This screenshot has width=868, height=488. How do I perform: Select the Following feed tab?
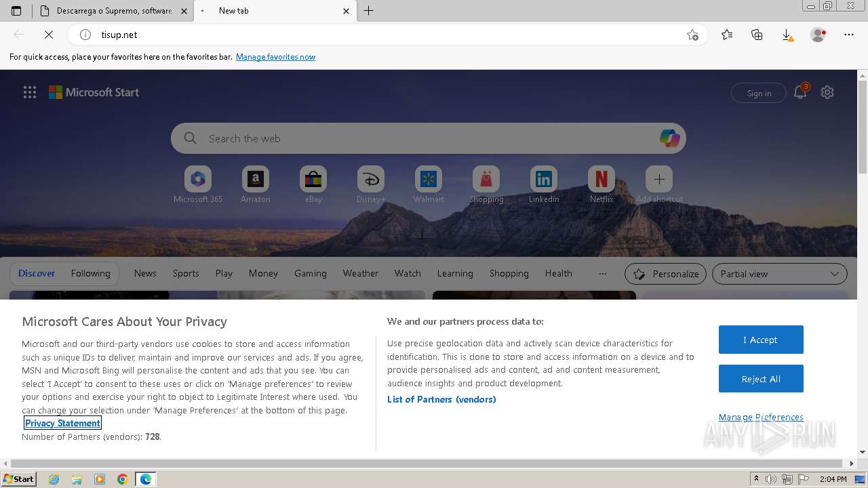click(91, 273)
